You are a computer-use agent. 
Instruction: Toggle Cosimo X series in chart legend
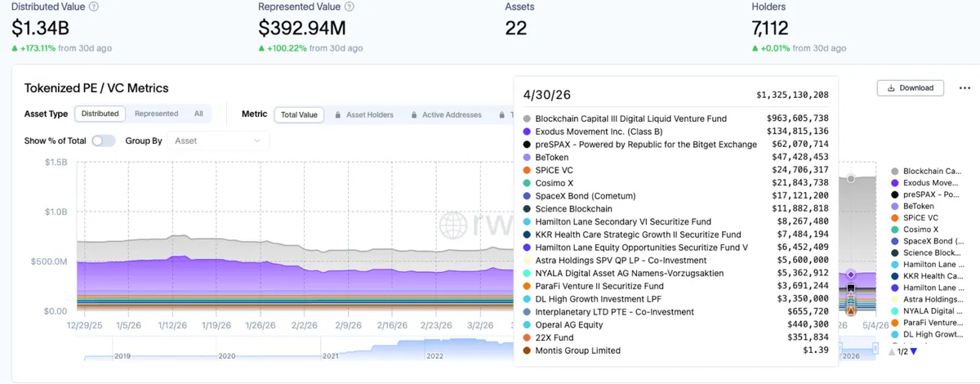[915, 230]
